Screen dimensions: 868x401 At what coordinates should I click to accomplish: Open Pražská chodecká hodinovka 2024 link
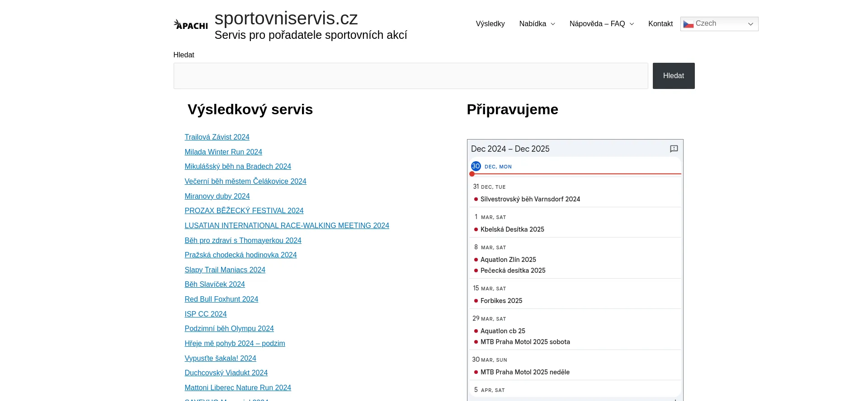[241, 255]
